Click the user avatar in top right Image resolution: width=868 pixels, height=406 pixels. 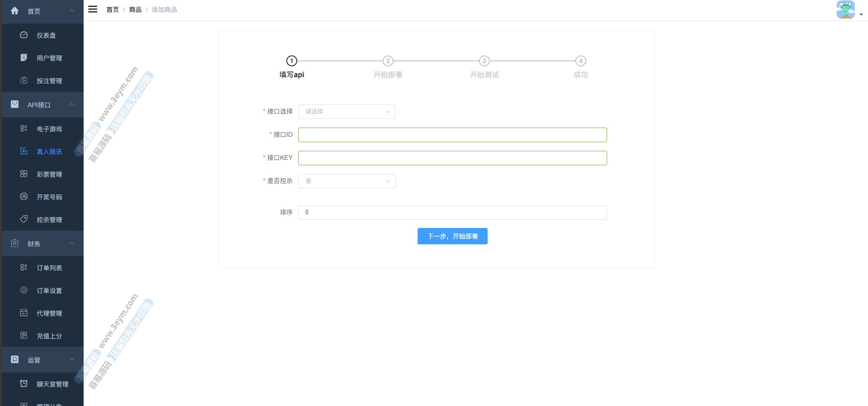pos(845,10)
